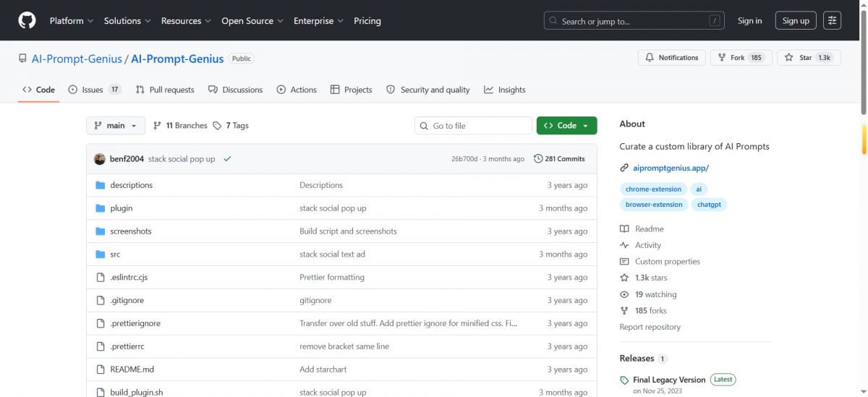Open the Issues tab
Image resolution: width=868 pixels, height=397 pixels.
[x=95, y=90]
